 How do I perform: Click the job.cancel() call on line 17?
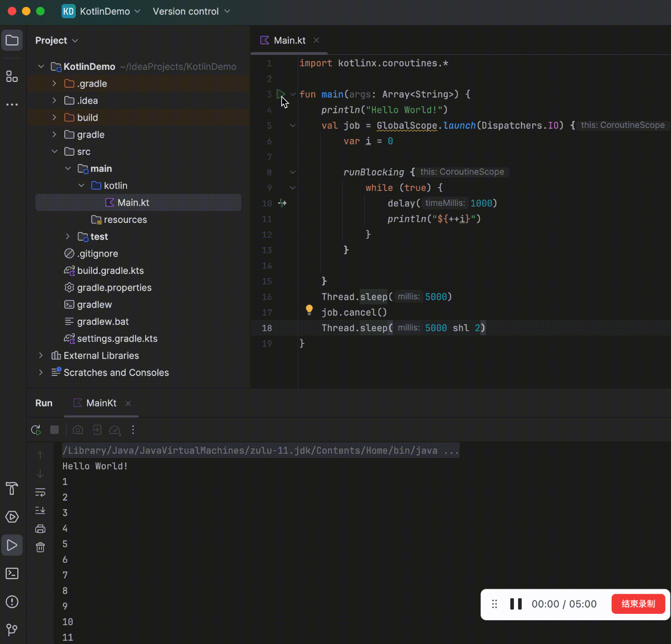tap(354, 312)
